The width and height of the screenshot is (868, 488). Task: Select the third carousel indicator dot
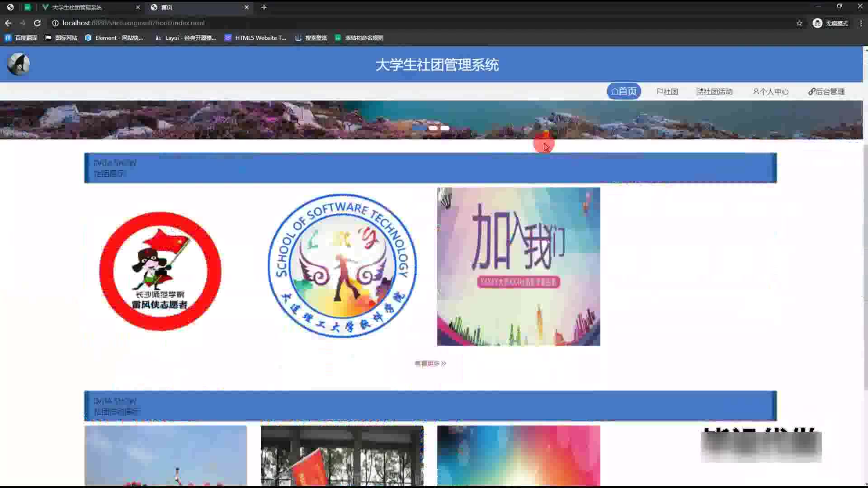click(445, 128)
